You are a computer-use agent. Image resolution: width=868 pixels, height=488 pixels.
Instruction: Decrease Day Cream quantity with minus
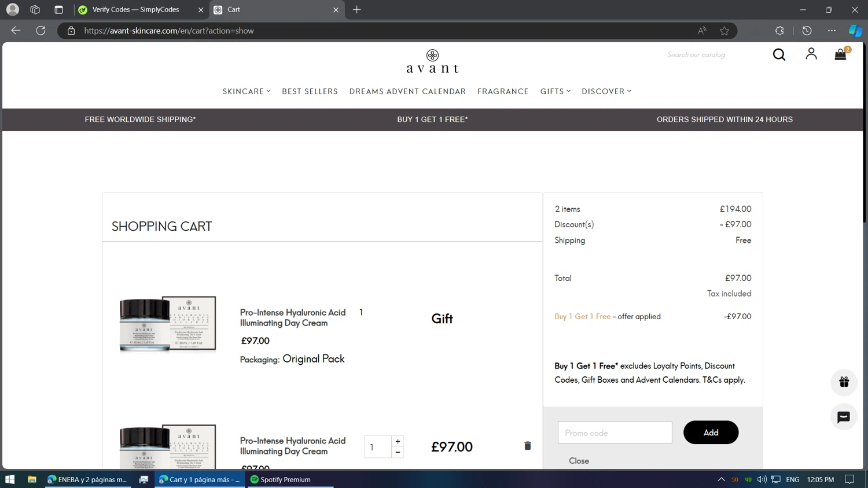pyautogui.click(x=398, y=452)
